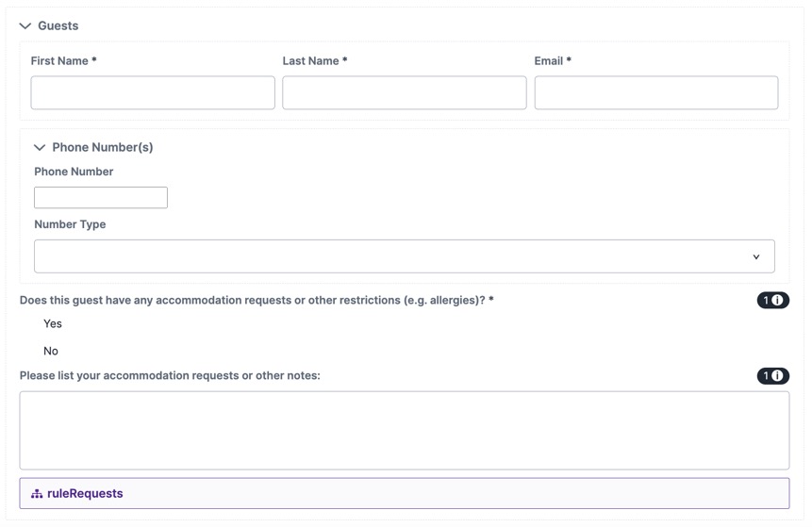Screen dimensions: 812x527
Task: Click the Number Type dropdown arrow
Action: click(756, 256)
